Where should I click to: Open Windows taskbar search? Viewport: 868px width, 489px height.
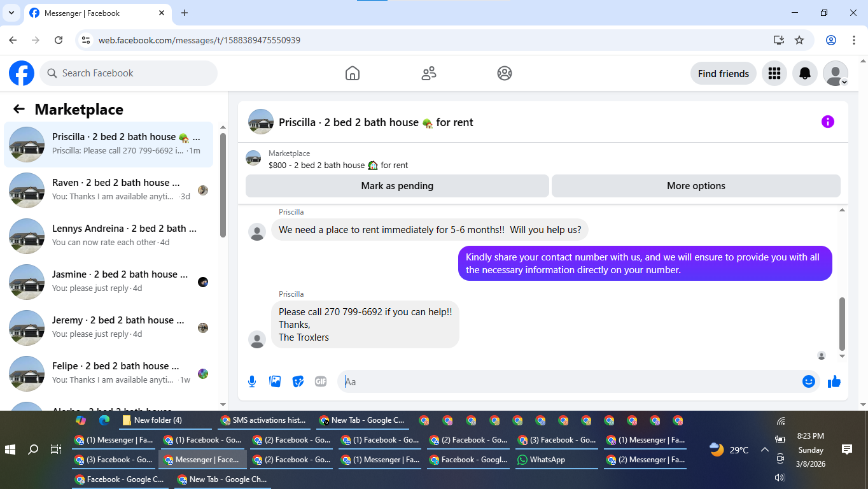pos(33,450)
